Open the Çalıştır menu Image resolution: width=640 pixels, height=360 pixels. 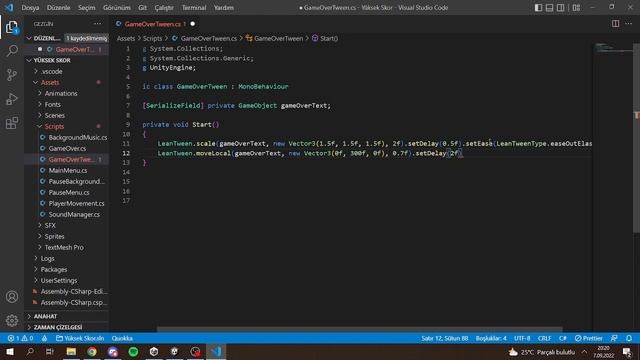[x=164, y=8]
